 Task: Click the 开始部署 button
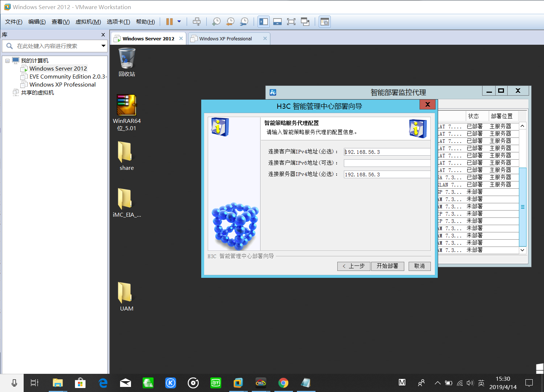point(388,266)
